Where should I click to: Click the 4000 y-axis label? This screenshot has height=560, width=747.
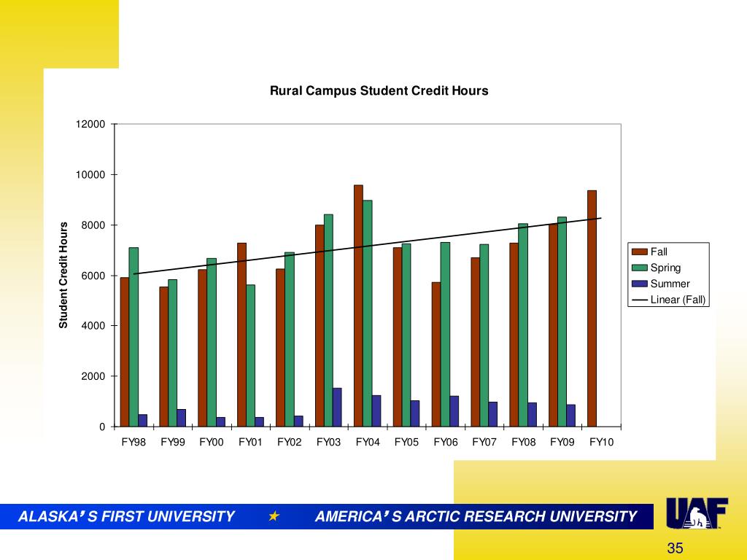point(93,326)
